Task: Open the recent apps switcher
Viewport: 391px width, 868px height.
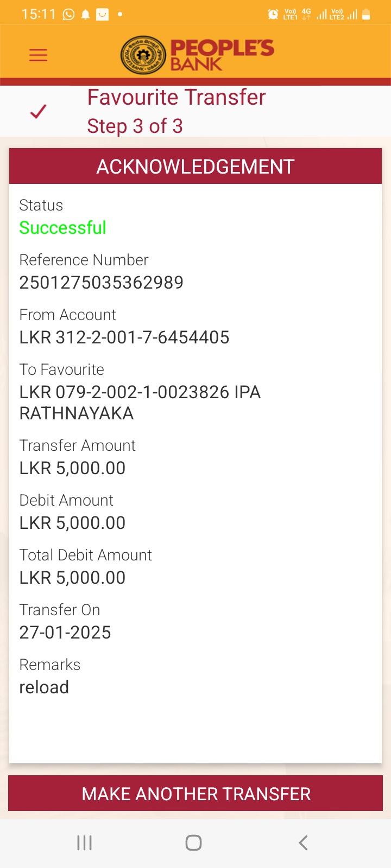Action: [84, 843]
